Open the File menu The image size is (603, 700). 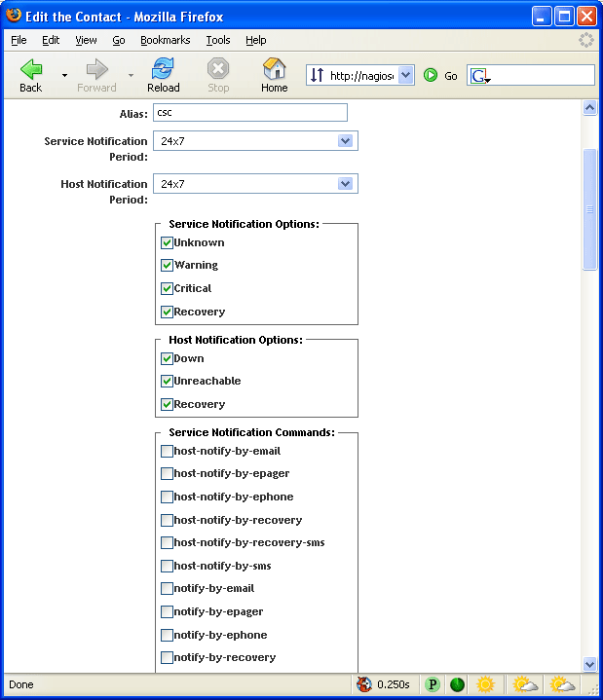(x=19, y=40)
